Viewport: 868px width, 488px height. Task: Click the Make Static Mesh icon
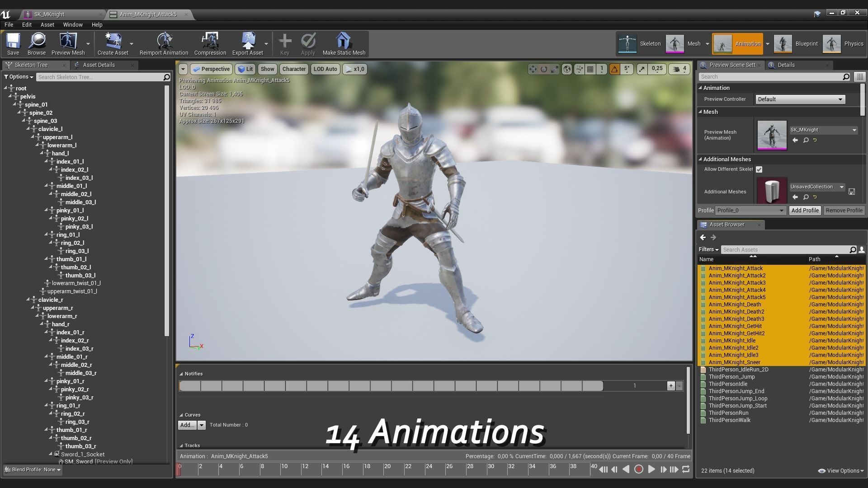pyautogui.click(x=344, y=44)
